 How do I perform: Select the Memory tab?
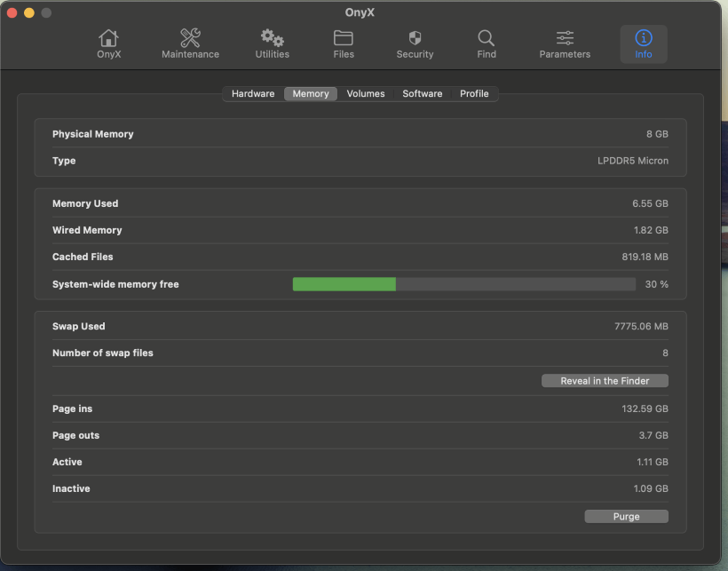[311, 94]
